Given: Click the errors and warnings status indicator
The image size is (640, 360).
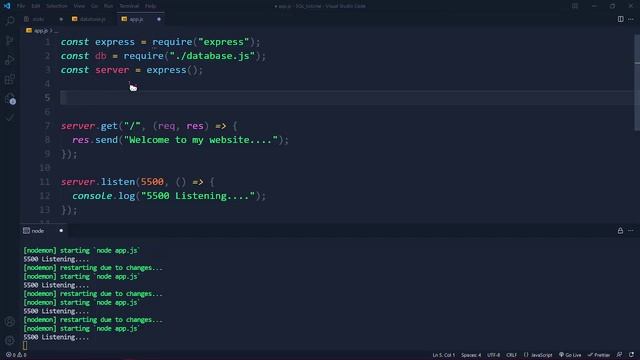Looking at the screenshot, I should coord(16,355).
